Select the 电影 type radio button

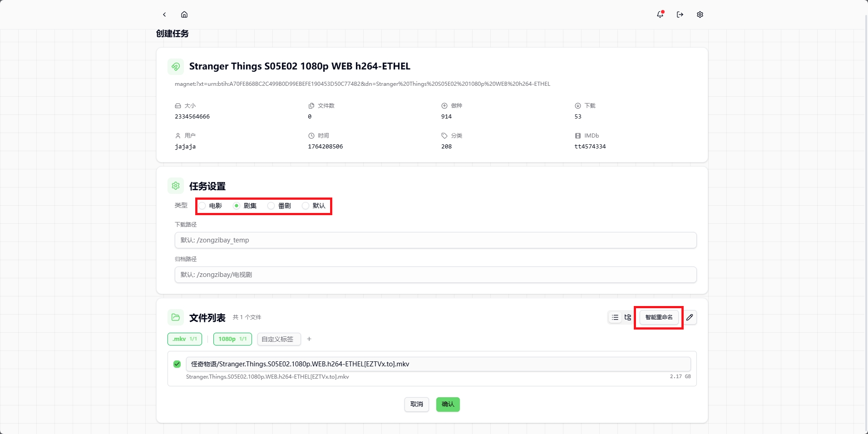point(202,206)
